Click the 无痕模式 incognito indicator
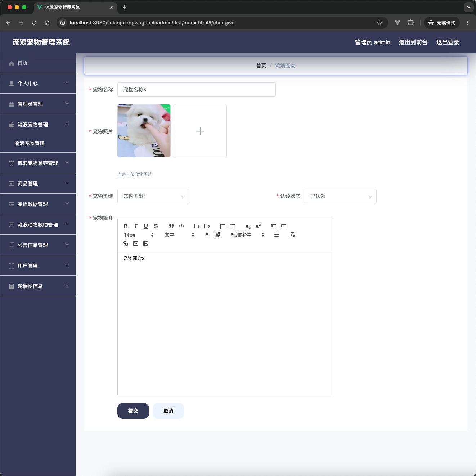Viewport: 476px width, 476px height. coord(442,23)
